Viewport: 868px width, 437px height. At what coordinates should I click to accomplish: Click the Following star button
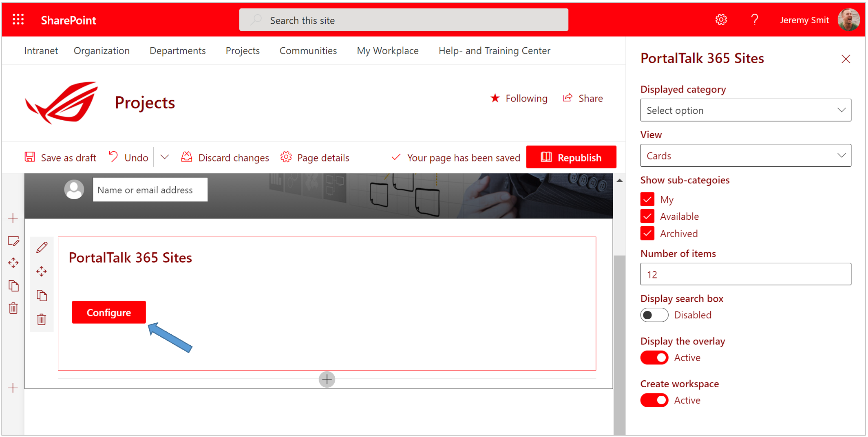tap(519, 98)
